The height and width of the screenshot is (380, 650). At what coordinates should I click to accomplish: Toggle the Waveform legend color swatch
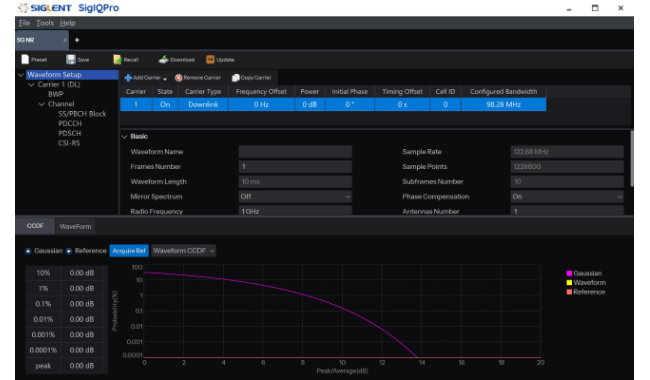tap(569, 283)
